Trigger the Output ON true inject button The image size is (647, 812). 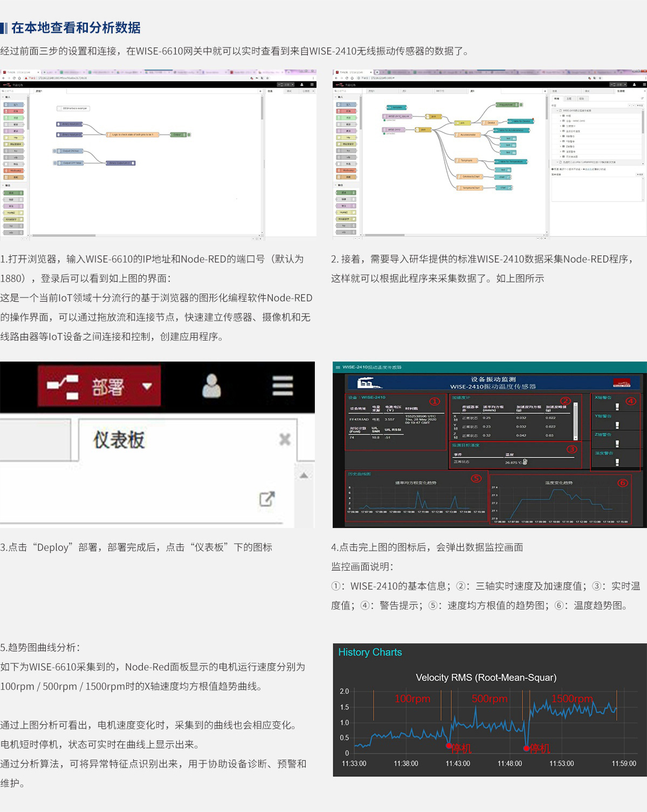coord(54,151)
